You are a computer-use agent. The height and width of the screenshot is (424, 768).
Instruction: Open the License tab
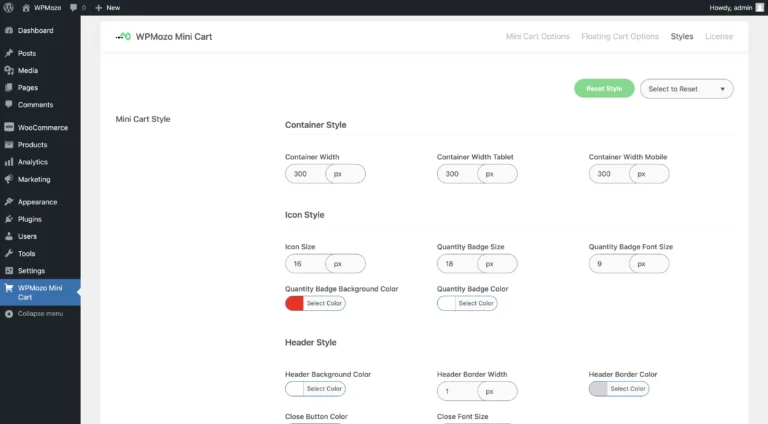[719, 36]
